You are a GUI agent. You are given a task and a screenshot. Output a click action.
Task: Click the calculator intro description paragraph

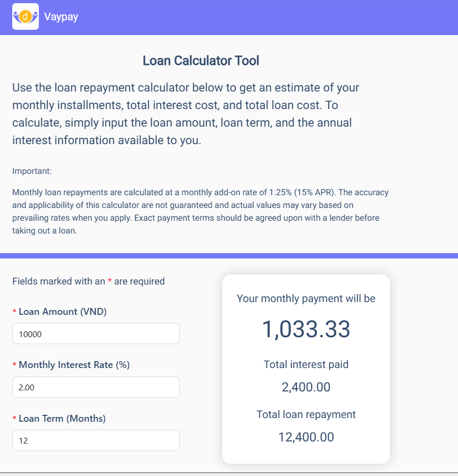click(x=186, y=114)
